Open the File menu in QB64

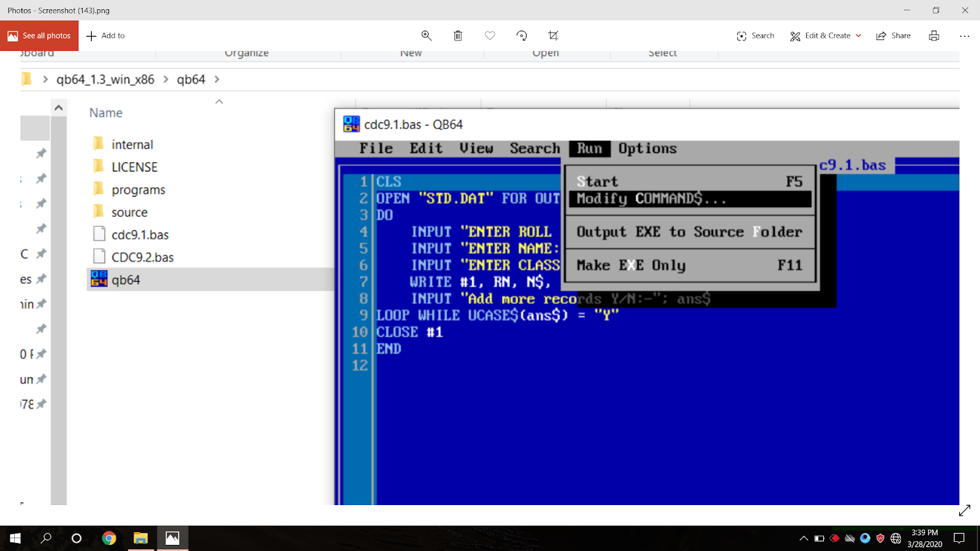tap(376, 148)
